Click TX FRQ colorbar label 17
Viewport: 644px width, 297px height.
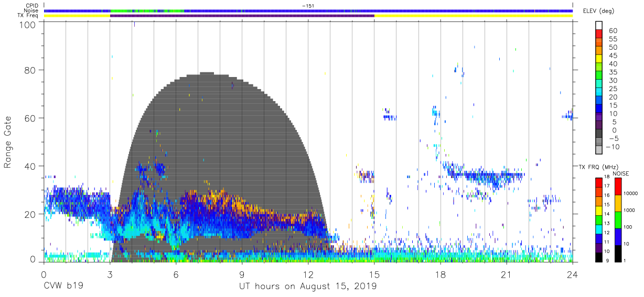coord(607,186)
